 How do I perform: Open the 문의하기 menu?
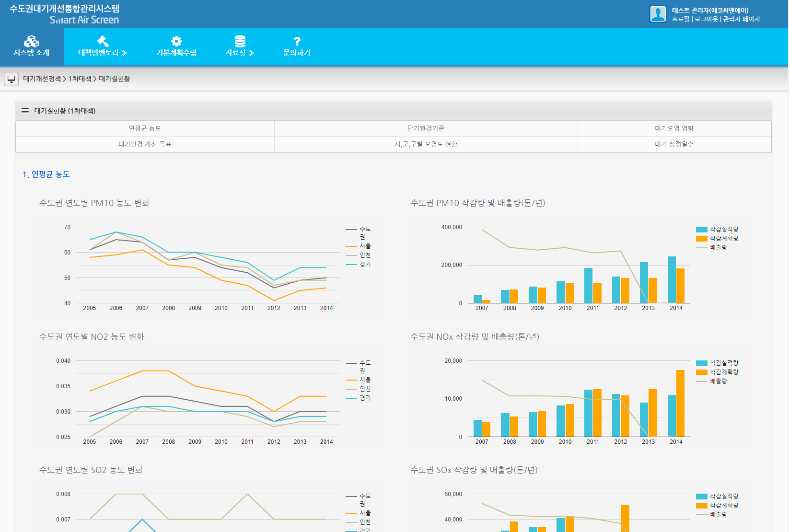[x=297, y=46]
